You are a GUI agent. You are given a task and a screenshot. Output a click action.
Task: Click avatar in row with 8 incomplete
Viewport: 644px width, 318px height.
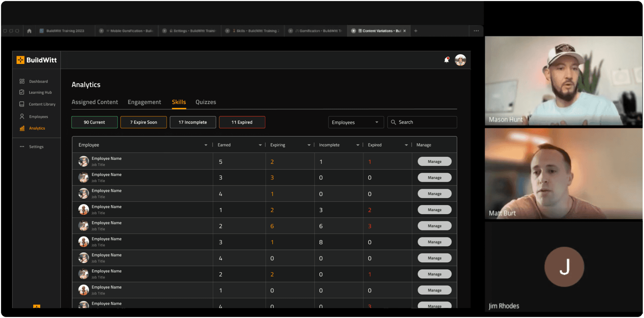point(83,242)
